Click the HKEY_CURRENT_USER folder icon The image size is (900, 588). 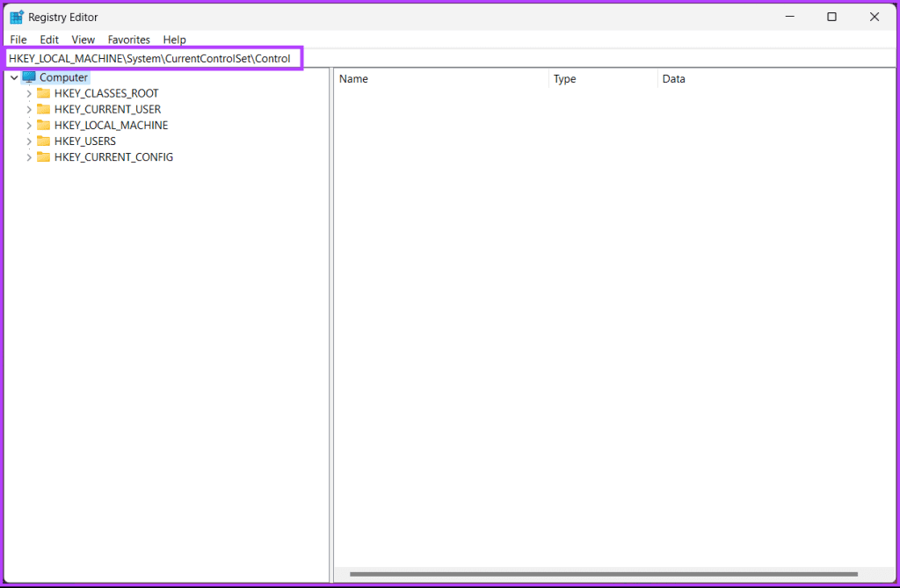pos(46,109)
